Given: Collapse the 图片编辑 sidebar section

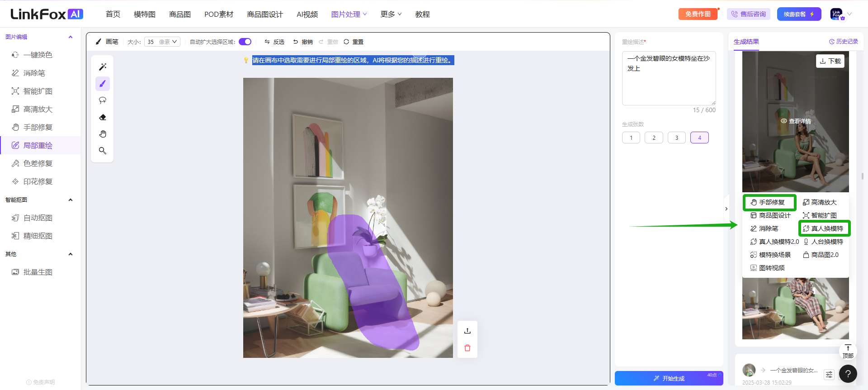Looking at the screenshot, I should pos(71,37).
